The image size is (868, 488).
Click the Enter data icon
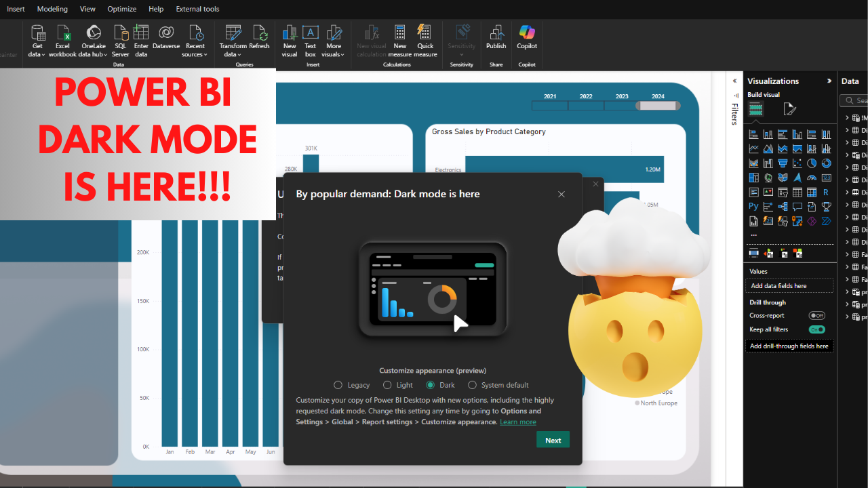click(141, 32)
